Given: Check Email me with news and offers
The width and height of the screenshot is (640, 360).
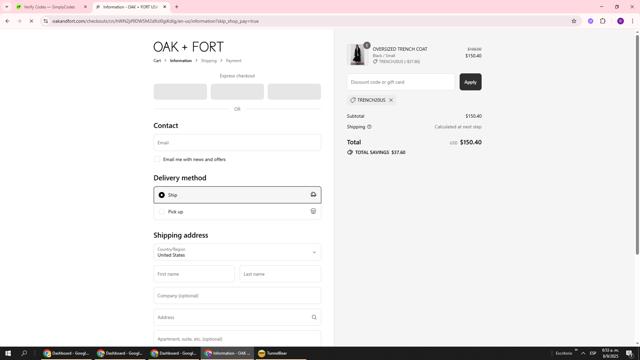Looking at the screenshot, I should click(x=157, y=159).
